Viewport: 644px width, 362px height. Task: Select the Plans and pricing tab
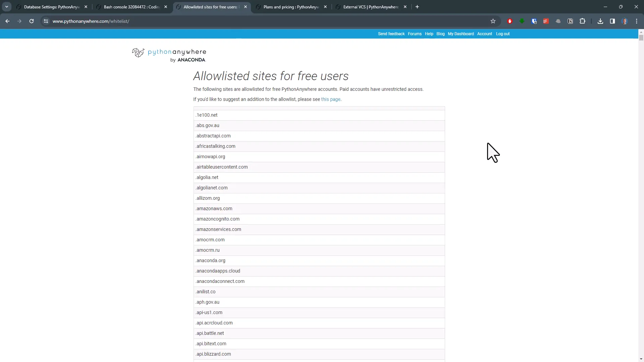(289, 7)
